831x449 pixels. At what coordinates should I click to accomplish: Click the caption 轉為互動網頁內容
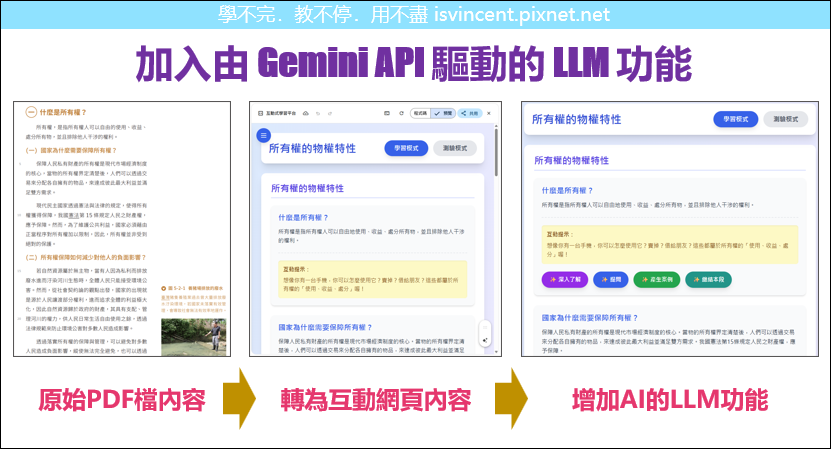[x=376, y=400]
